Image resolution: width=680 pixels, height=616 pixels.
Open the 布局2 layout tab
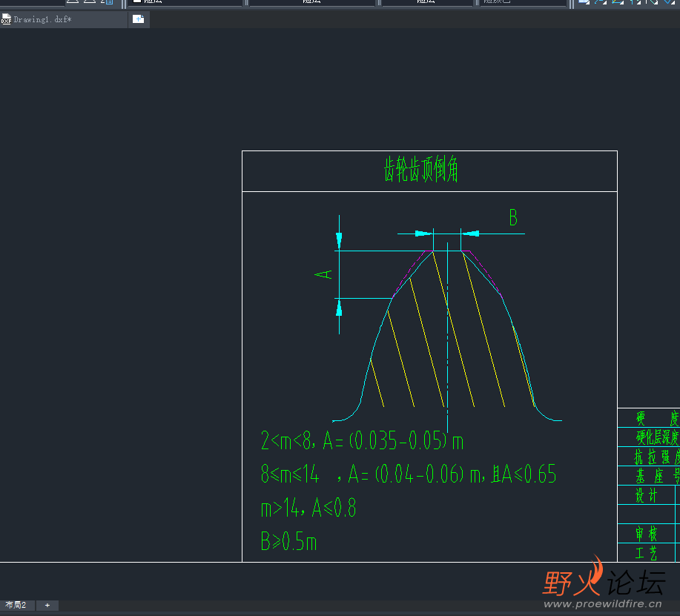16,606
